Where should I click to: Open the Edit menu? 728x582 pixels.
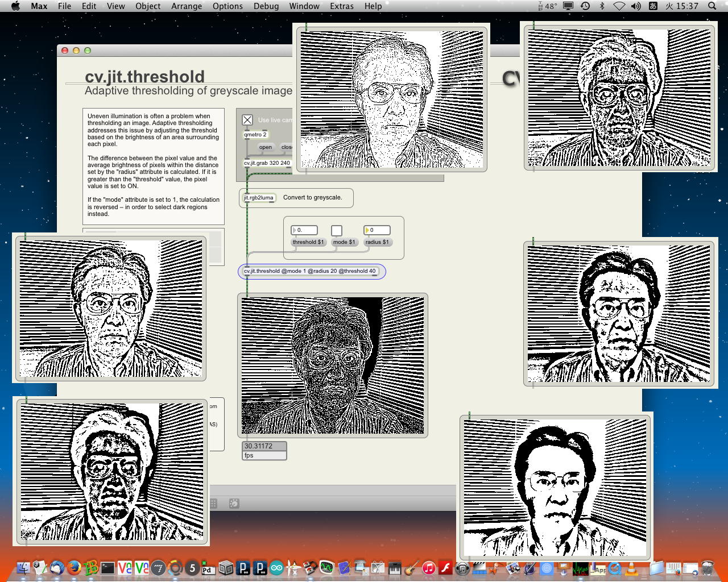(x=89, y=6)
